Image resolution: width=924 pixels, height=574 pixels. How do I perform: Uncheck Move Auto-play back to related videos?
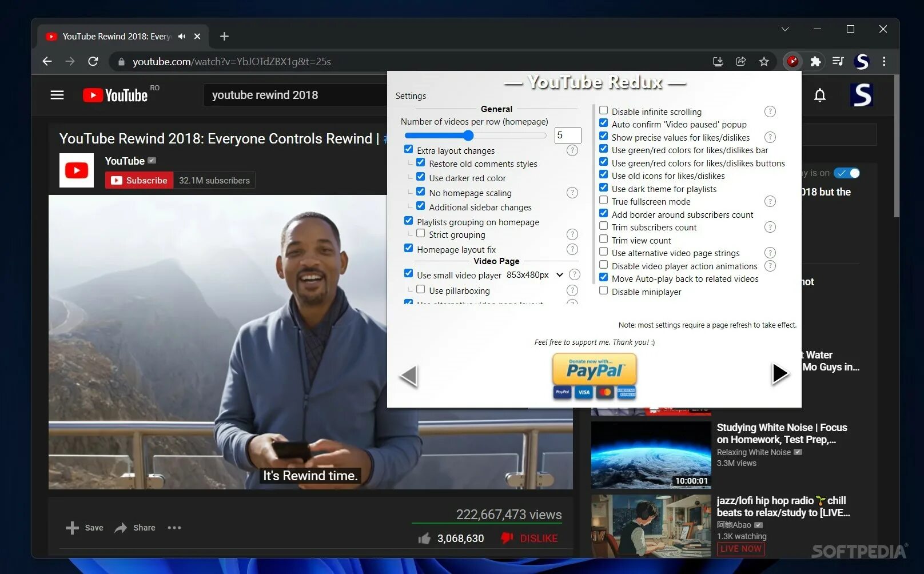point(603,277)
